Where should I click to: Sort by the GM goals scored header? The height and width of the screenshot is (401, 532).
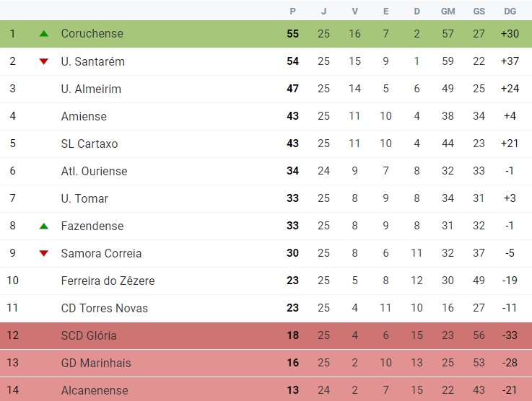click(448, 12)
